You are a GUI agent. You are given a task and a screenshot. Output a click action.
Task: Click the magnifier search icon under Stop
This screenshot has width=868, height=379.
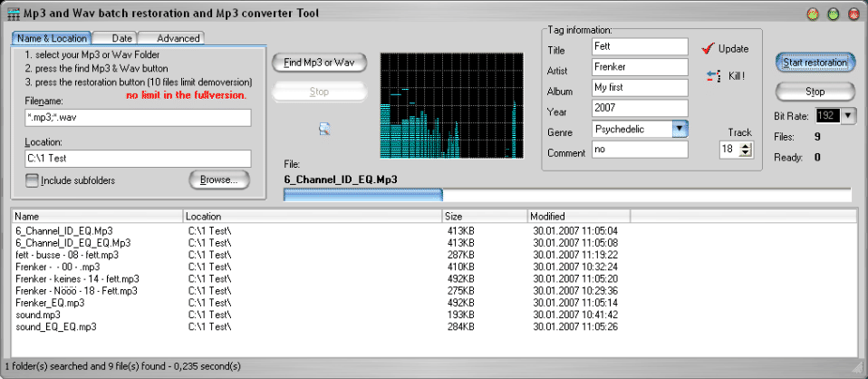click(x=323, y=129)
